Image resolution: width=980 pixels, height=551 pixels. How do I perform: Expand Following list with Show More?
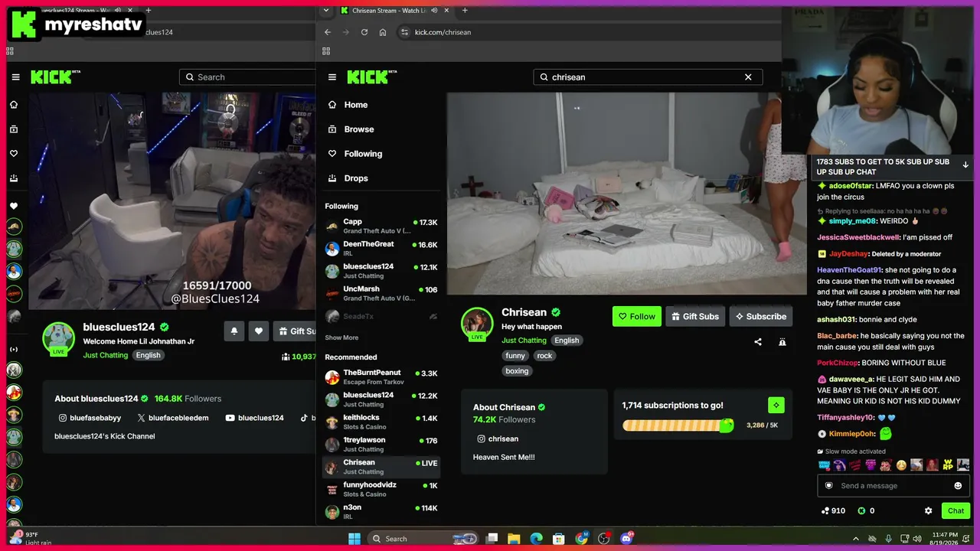tap(341, 337)
